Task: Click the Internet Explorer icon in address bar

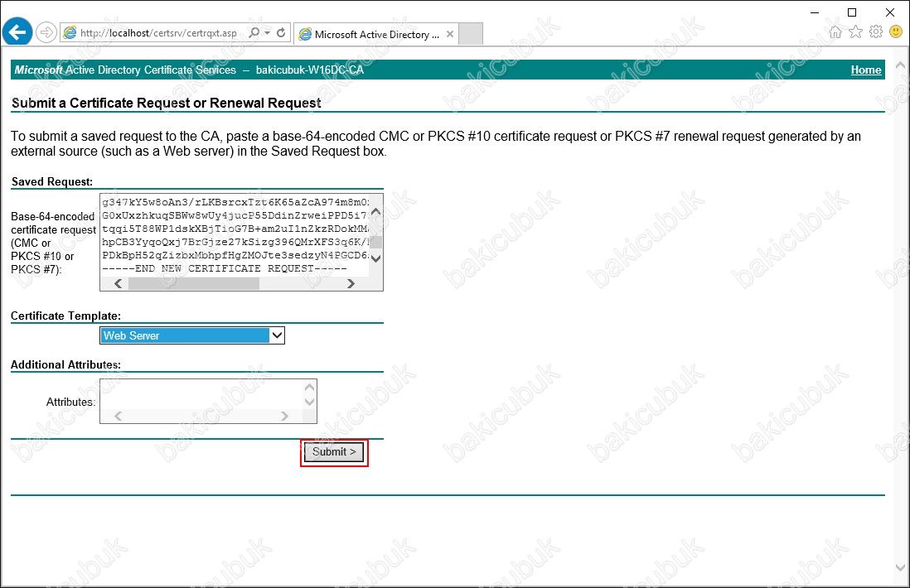Action: pyautogui.click(x=70, y=33)
